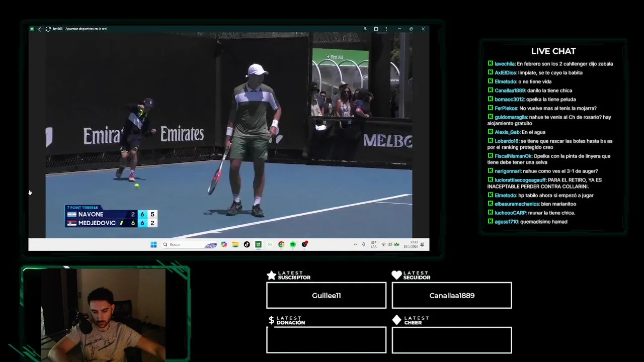Click the bet365 app logo in title bar
The height and width of the screenshot is (362, 644).
pos(32,29)
